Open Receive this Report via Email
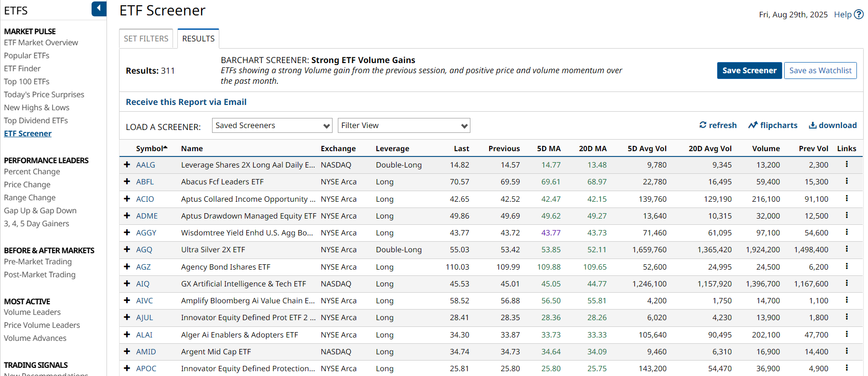868x376 pixels. tap(186, 102)
